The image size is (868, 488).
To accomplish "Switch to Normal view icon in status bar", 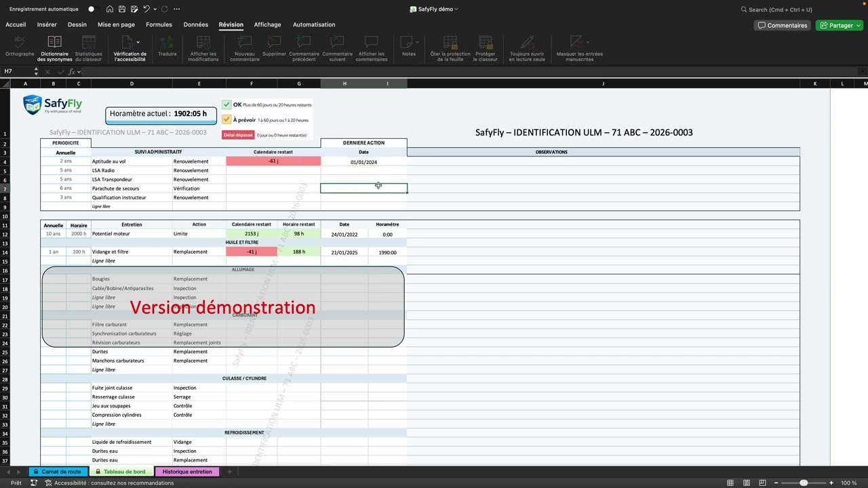I will click(x=730, y=483).
